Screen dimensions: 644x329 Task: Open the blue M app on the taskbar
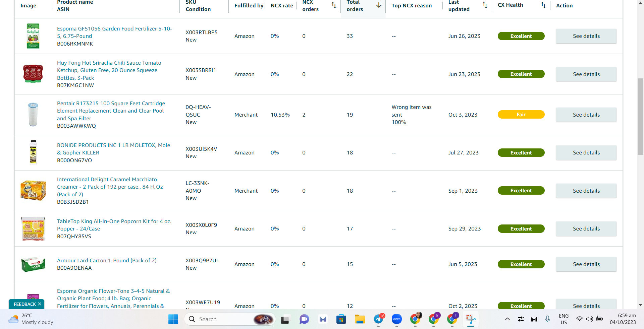323,319
